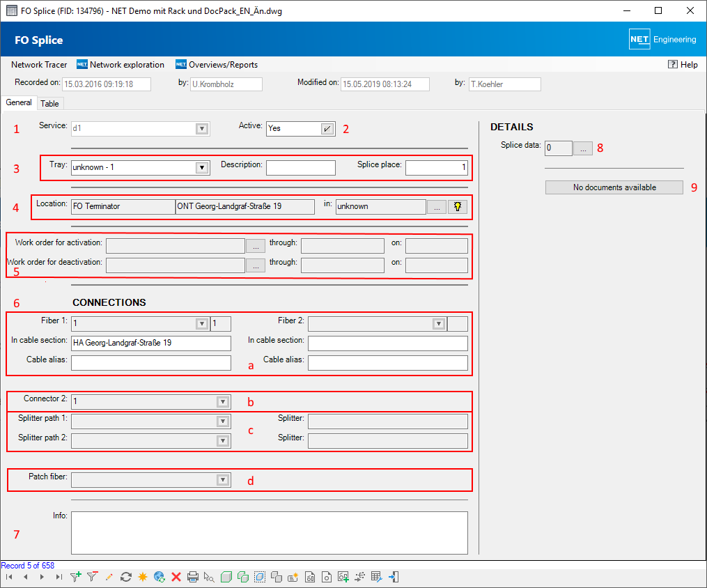Click into the Info text area
Image resolution: width=707 pixels, height=588 pixels.
point(270,532)
